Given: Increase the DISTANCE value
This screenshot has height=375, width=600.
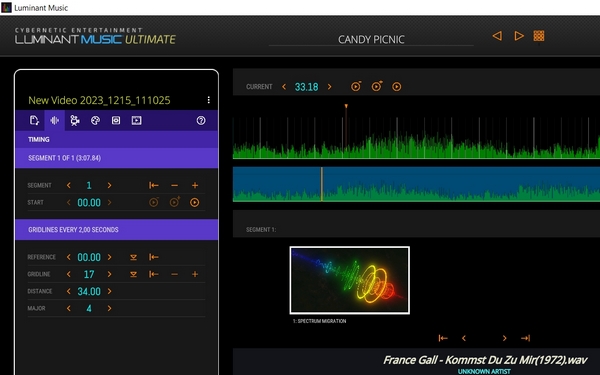Looking at the screenshot, I should coord(109,291).
